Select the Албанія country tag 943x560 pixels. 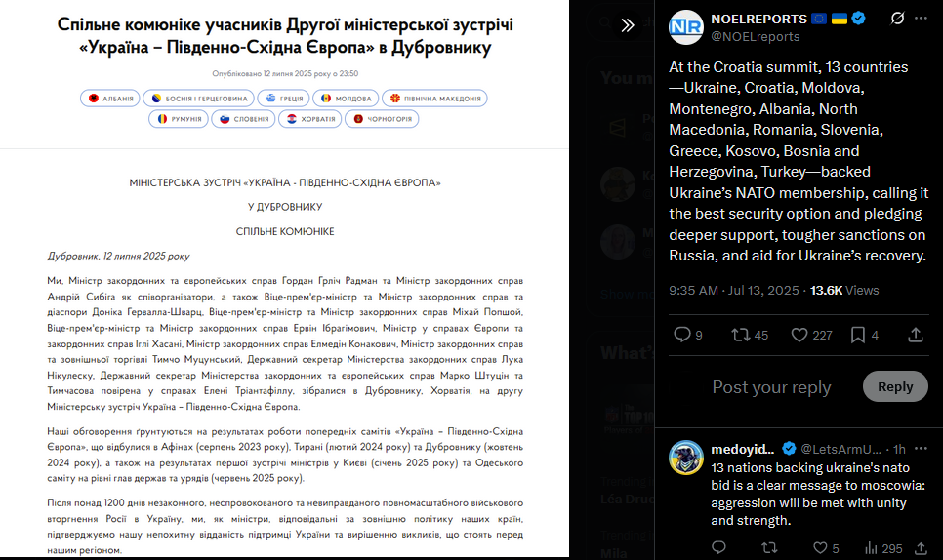[x=110, y=98]
